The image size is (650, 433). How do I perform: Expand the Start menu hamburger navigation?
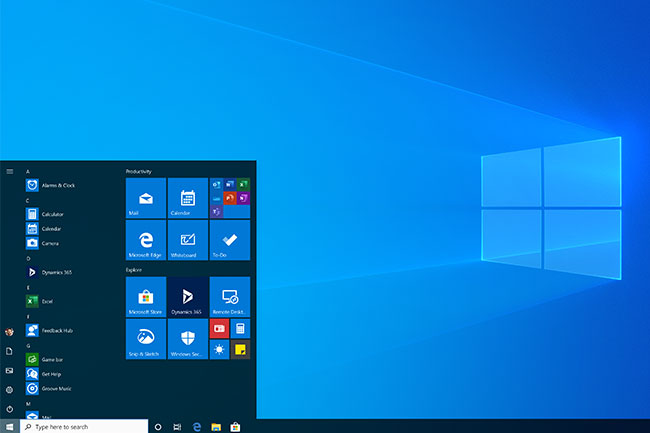10,171
